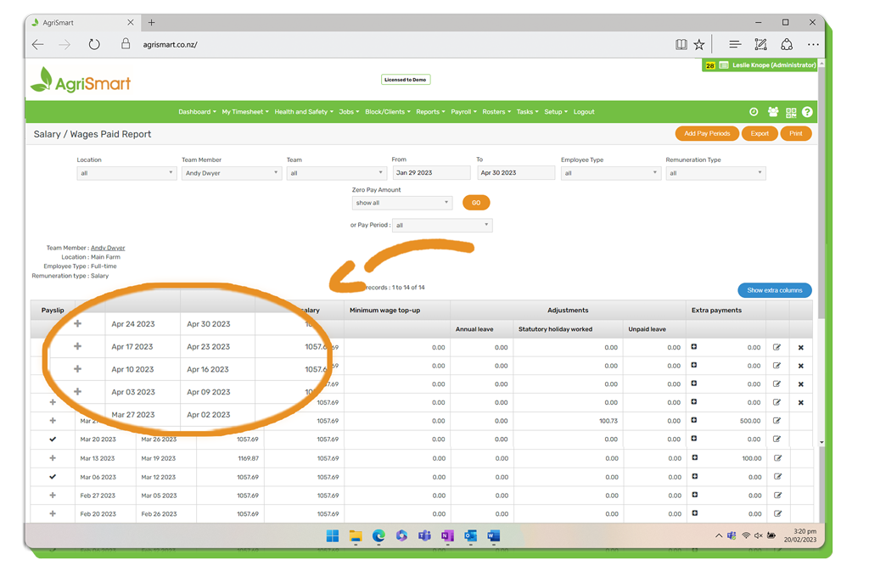Viewport: 869px width, 588px height.
Task: Open the Payroll menu
Action: [463, 112]
